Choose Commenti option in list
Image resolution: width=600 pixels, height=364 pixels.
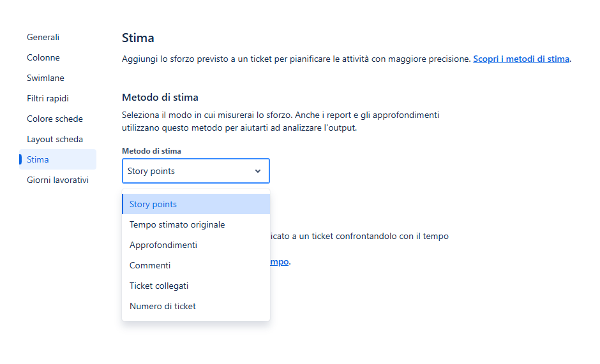[196, 265]
